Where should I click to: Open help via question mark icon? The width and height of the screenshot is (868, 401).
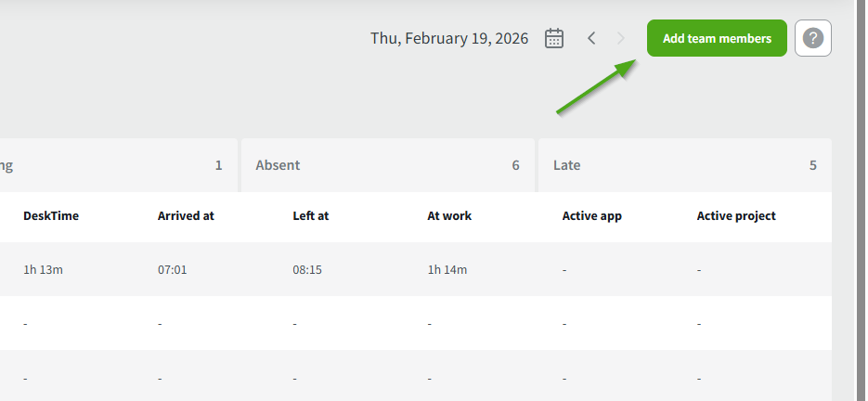click(x=813, y=38)
